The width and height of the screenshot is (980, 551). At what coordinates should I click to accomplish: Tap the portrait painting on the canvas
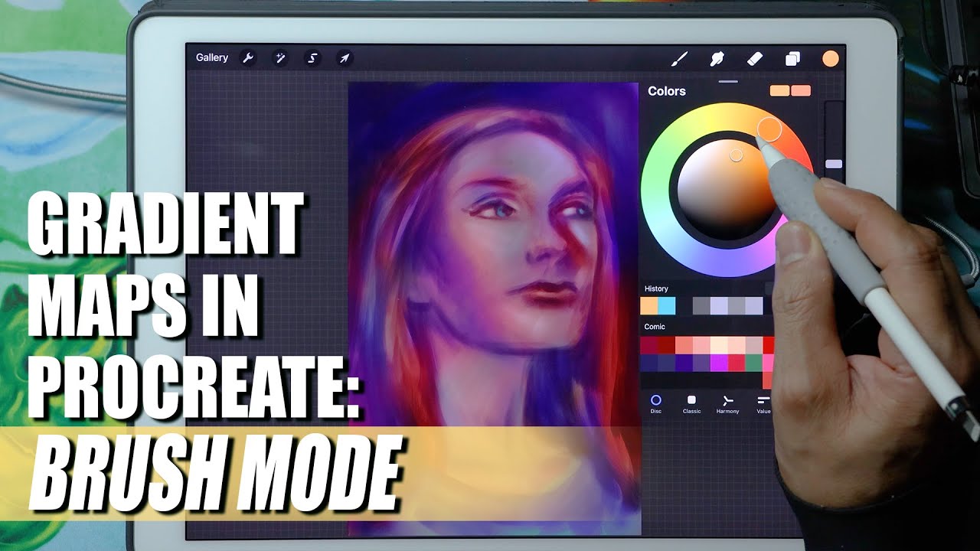[x=494, y=309]
